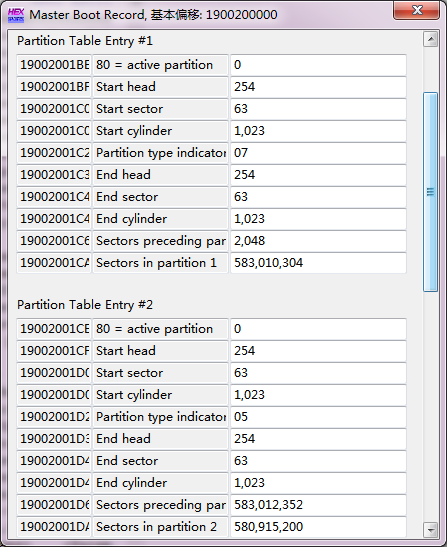This screenshot has height=547, width=447.
Task: Select the 'Partition Table Entry #2' heading
Action: pos(85,305)
